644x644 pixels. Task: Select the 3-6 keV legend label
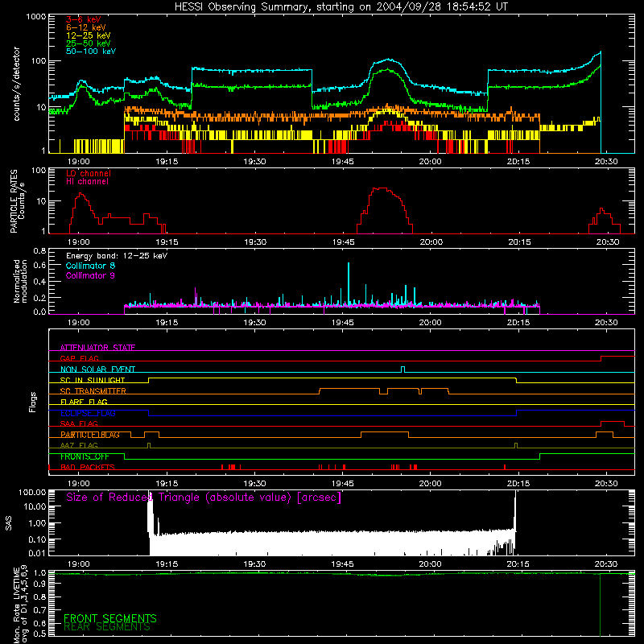(x=83, y=19)
